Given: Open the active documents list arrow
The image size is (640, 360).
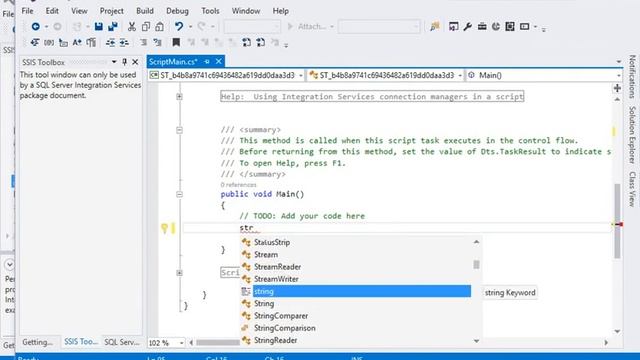Looking at the screenshot, I should [x=619, y=62].
